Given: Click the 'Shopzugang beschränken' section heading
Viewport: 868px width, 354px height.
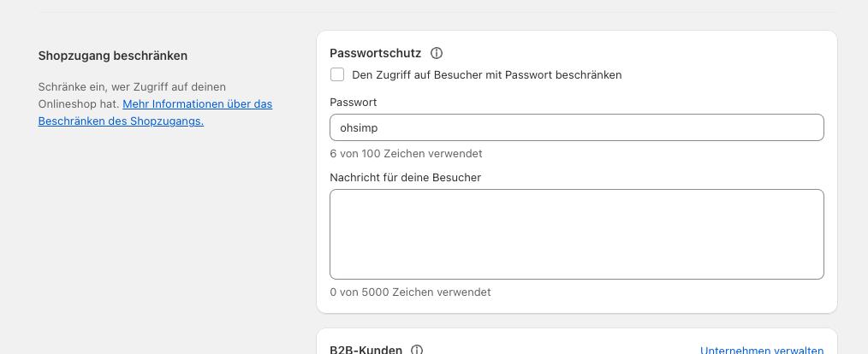Looking at the screenshot, I should [113, 56].
